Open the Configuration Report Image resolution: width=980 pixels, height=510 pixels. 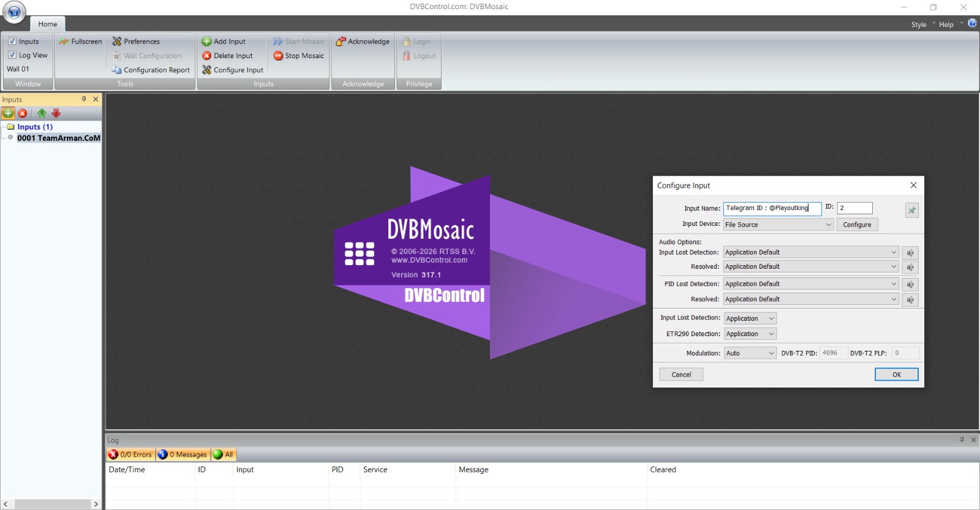pyautogui.click(x=151, y=70)
